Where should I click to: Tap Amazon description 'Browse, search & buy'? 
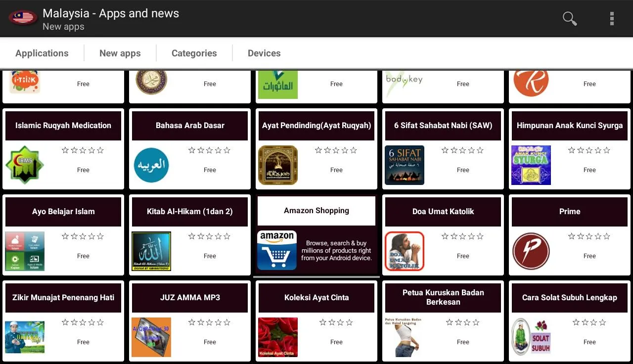coord(336,250)
